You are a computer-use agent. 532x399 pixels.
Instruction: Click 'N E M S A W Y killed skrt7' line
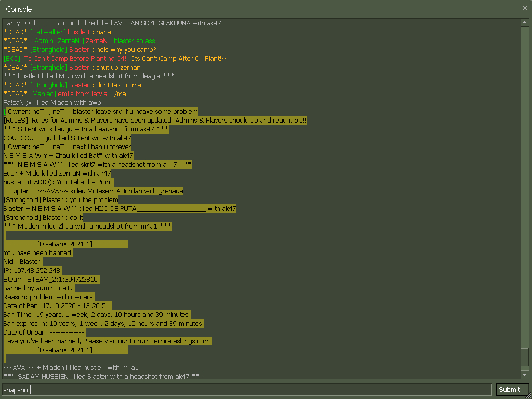[97, 164]
